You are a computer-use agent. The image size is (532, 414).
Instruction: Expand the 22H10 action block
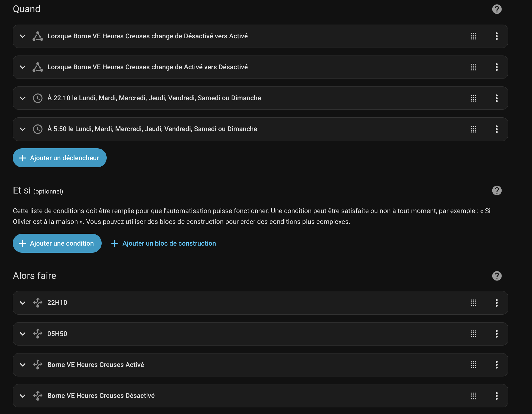pos(23,303)
